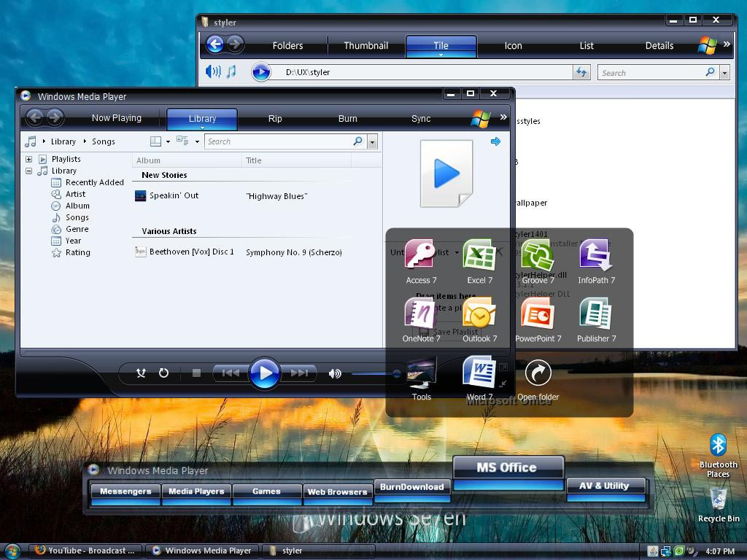The width and height of the screenshot is (747, 560).
Task: Expand Media Player toolbar chevron
Action: [x=503, y=117]
